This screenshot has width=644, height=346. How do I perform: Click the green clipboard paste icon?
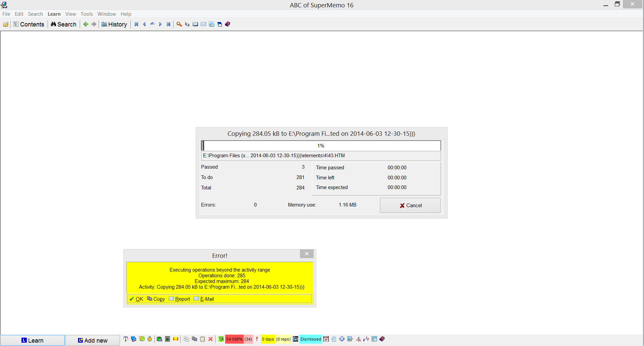pos(159,339)
